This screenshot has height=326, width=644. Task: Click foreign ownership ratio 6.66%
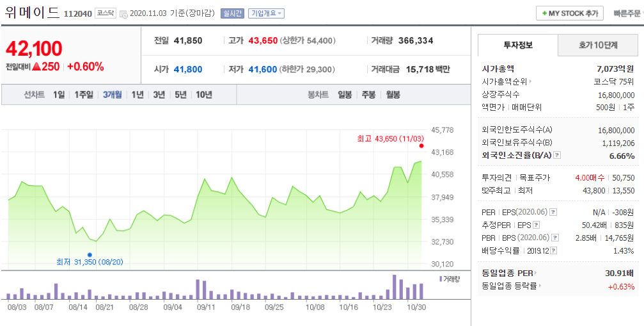[x=623, y=156]
